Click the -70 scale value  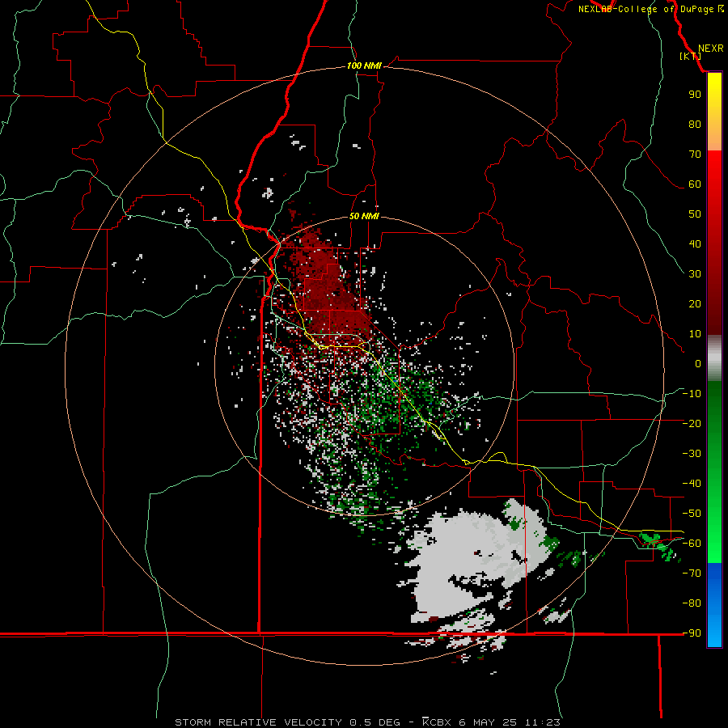pyautogui.click(x=692, y=574)
